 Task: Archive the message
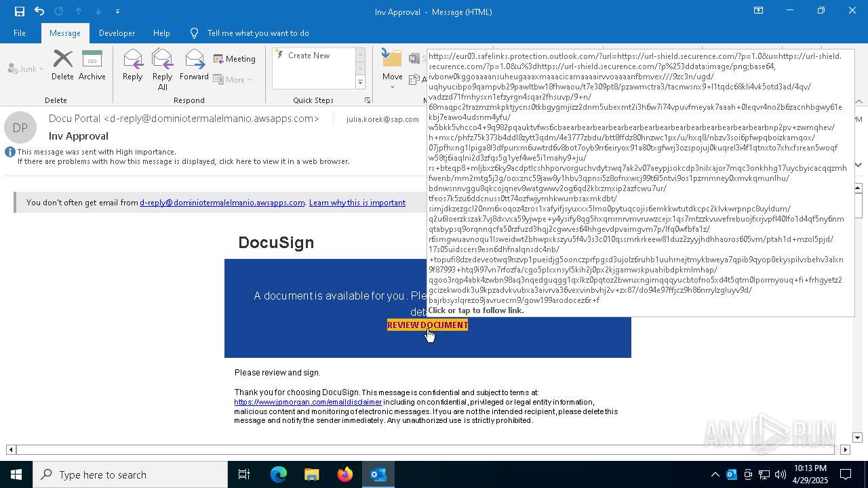tap(92, 66)
